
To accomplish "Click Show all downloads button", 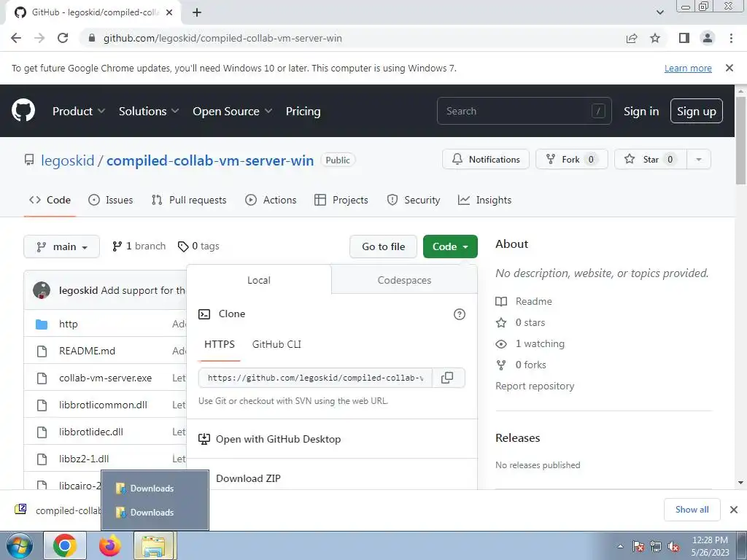I will point(692,510).
